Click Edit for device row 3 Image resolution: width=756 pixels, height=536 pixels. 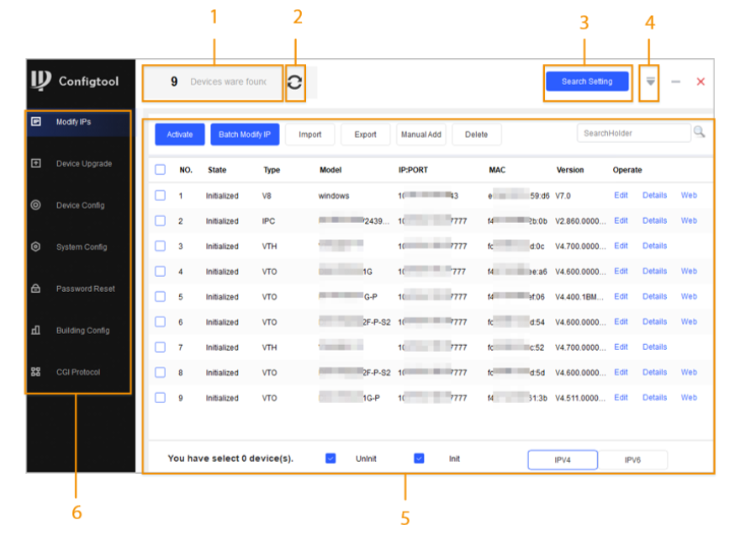[621, 246]
